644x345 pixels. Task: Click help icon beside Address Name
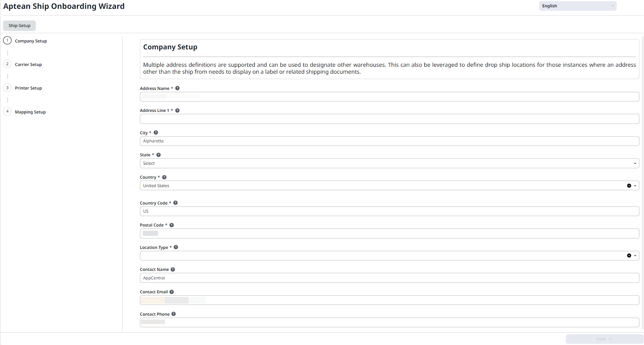click(x=177, y=88)
